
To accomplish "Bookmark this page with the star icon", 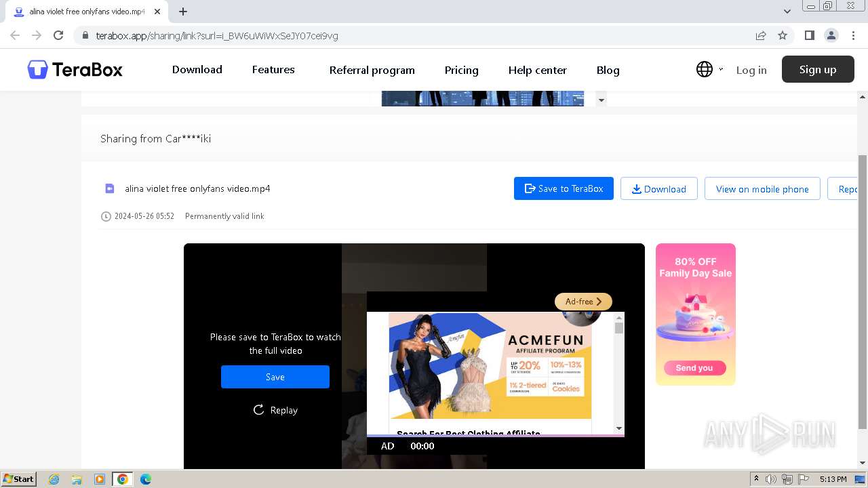I will 783,35.
